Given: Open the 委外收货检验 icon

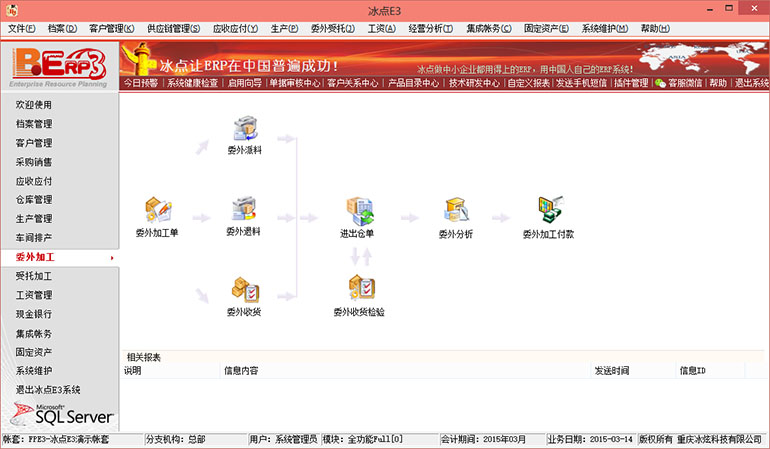Looking at the screenshot, I should (x=362, y=288).
